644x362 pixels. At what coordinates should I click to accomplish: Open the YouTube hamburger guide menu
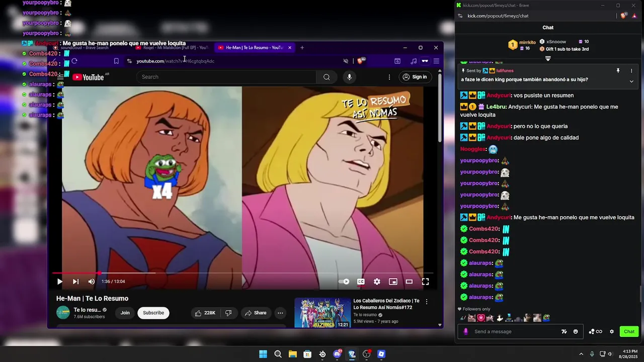(x=60, y=77)
